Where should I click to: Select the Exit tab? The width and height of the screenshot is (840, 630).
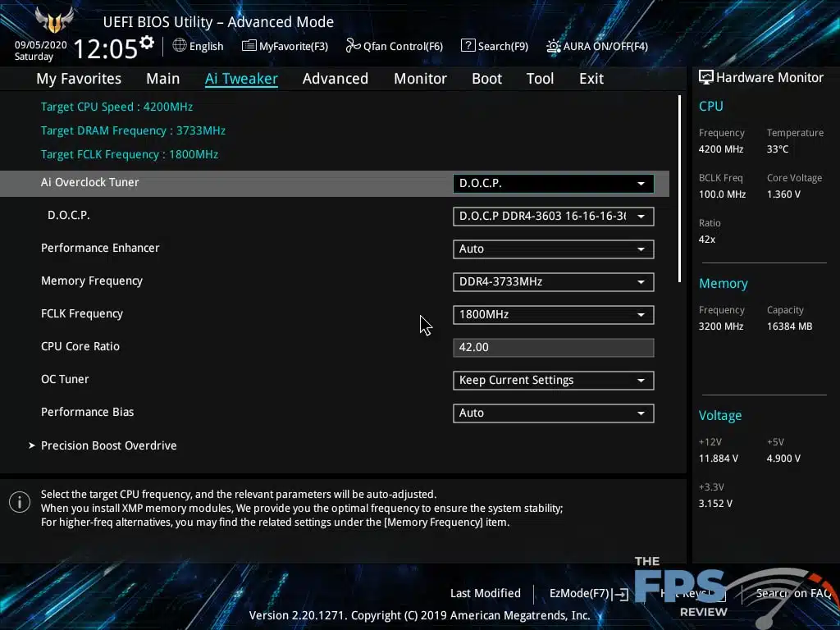[x=591, y=79]
